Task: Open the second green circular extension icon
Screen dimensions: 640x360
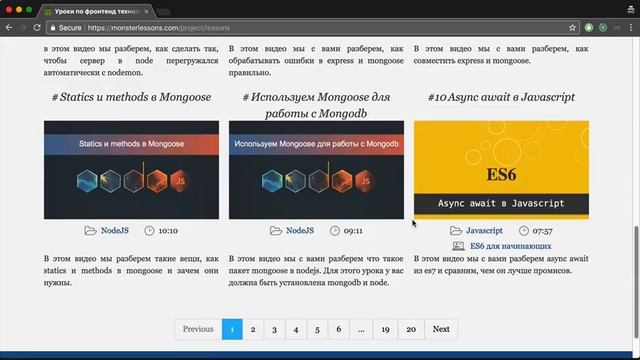Action: coord(603,28)
